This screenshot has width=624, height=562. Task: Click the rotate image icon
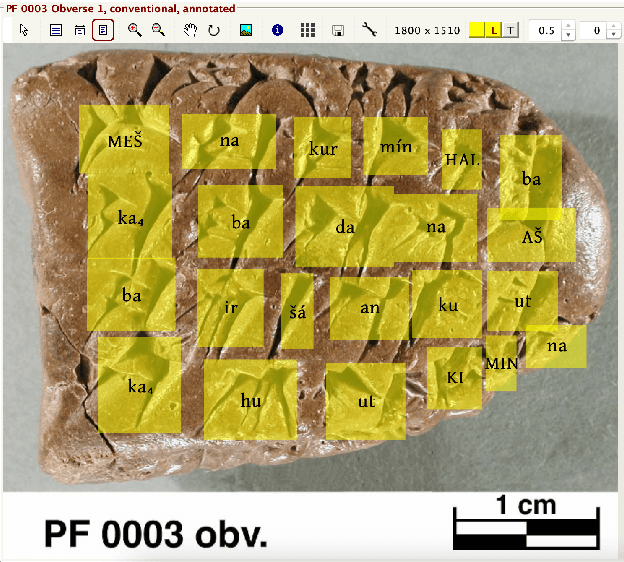click(213, 31)
